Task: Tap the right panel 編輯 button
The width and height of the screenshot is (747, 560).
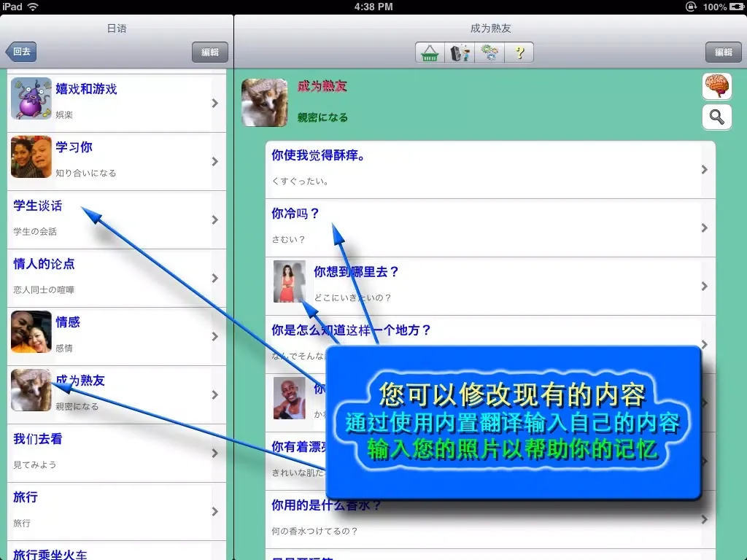Action: coord(723,52)
